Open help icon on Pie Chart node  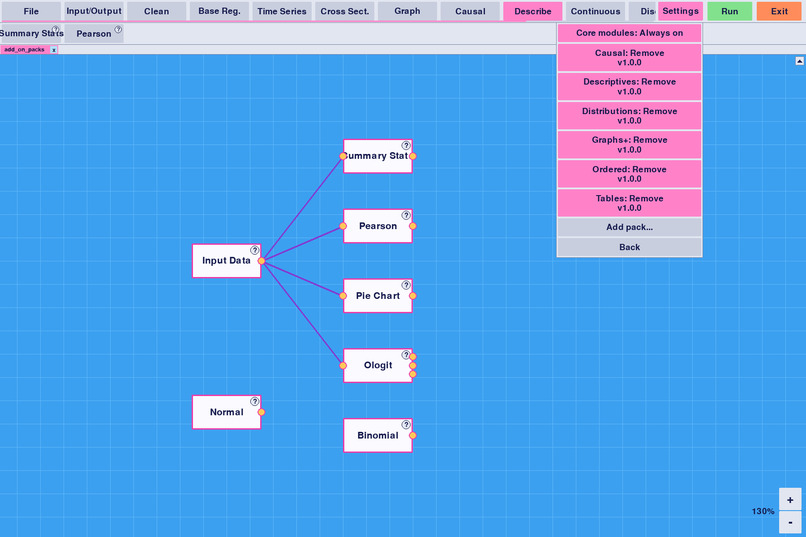(406, 285)
